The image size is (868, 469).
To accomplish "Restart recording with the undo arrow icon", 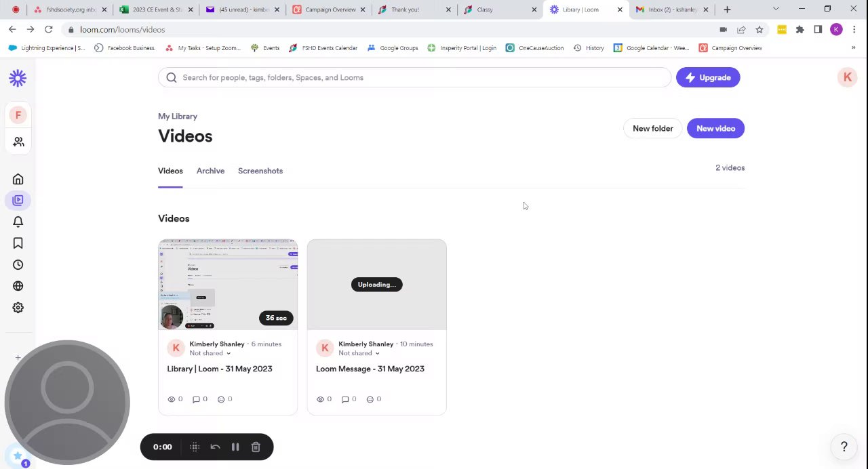I will 215,447.
